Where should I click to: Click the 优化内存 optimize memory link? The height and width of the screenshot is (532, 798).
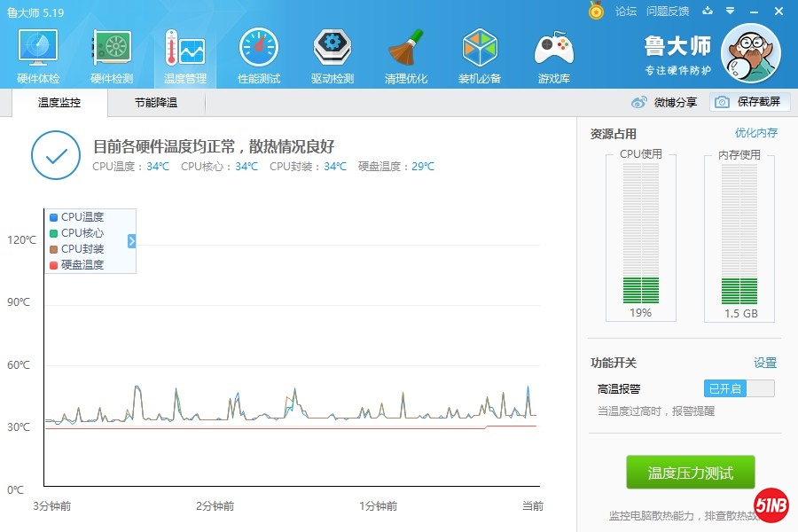755,133
